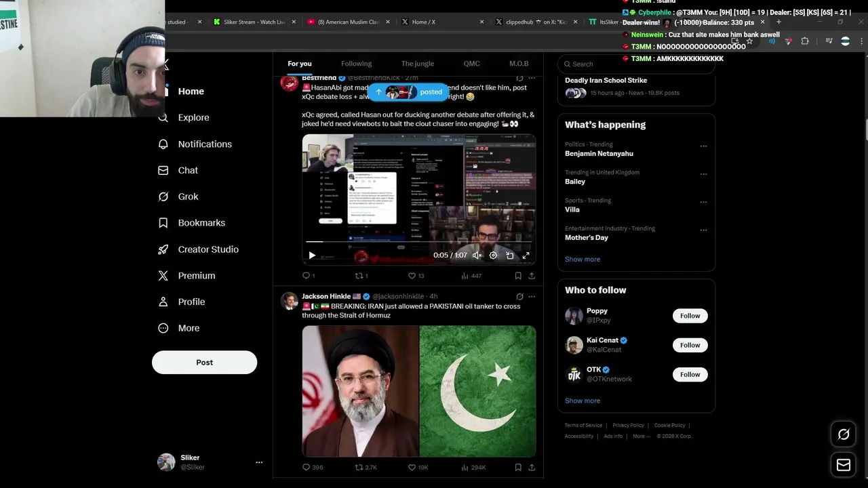This screenshot has height=488, width=868.
Task: Switch to The jungle tab
Action: click(418, 64)
